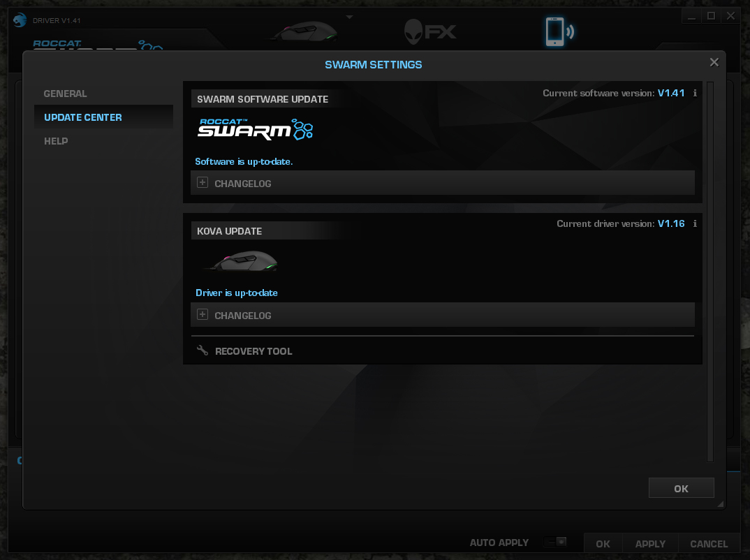Click the 'SWARM SETTINGS' dialog title

(x=373, y=64)
